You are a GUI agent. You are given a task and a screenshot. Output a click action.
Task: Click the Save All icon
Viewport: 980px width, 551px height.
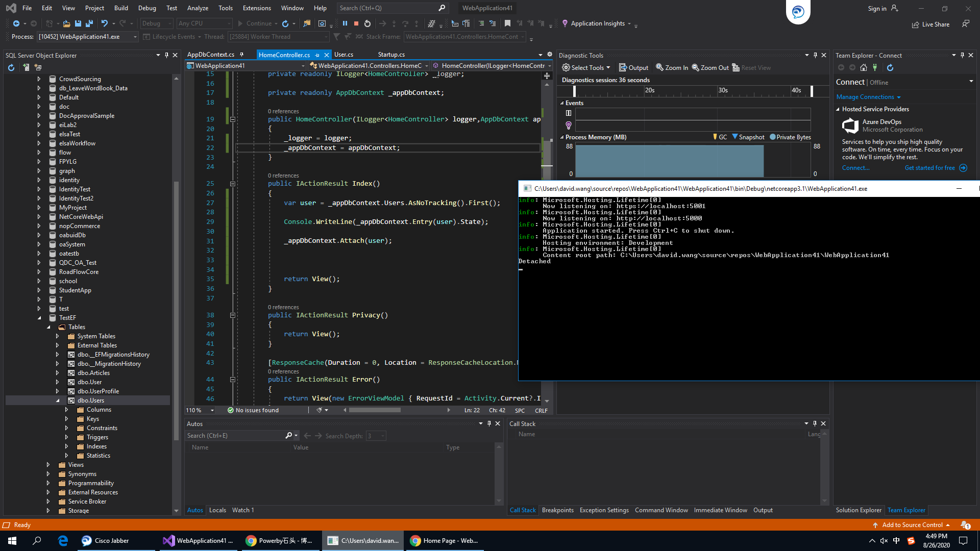point(89,23)
